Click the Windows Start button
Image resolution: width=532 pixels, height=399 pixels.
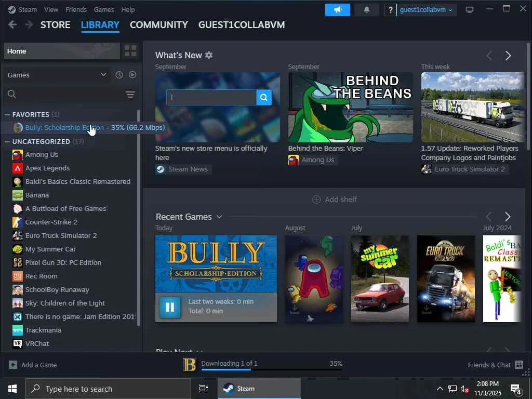(12, 389)
